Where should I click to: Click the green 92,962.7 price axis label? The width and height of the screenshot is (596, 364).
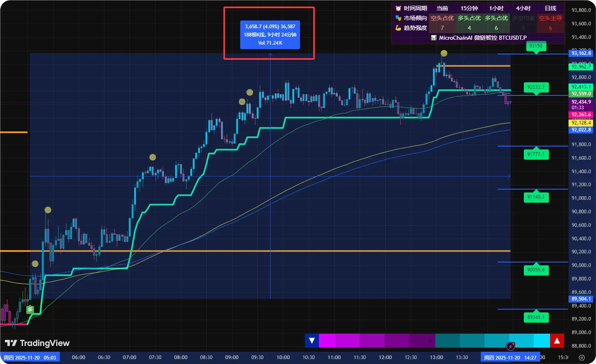point(581,67)
